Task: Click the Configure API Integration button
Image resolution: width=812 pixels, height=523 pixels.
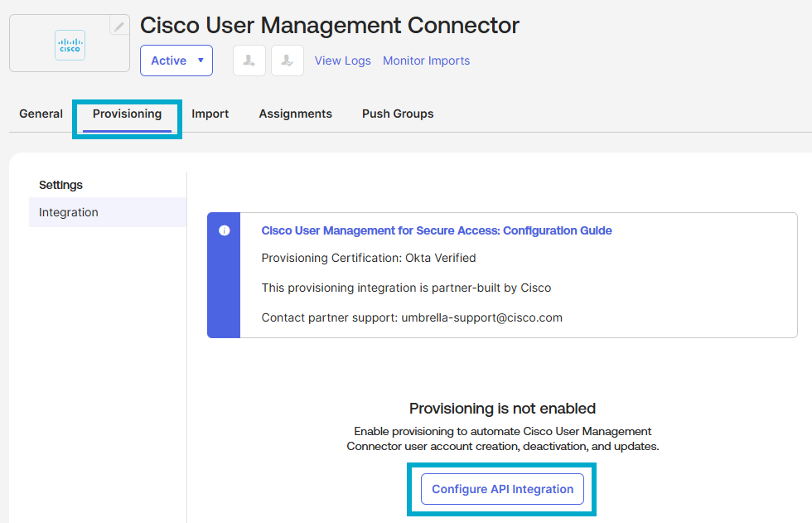Action: point(502,489)
